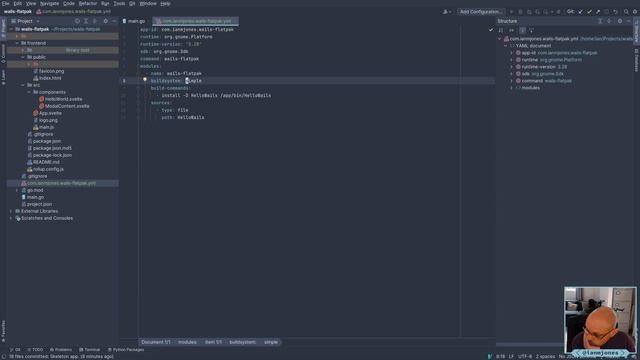
Task: Open the Window menu
Action: [x=148, y=3]
